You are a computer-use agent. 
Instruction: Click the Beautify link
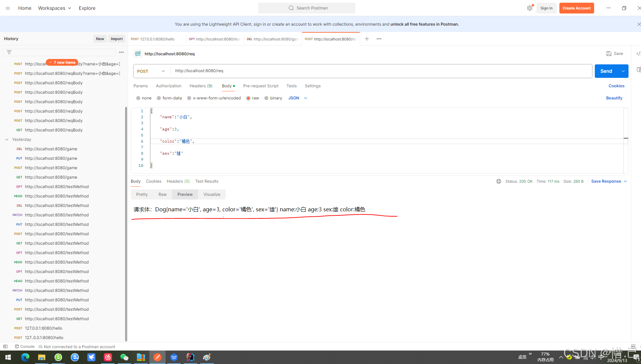tap(614, 98)
